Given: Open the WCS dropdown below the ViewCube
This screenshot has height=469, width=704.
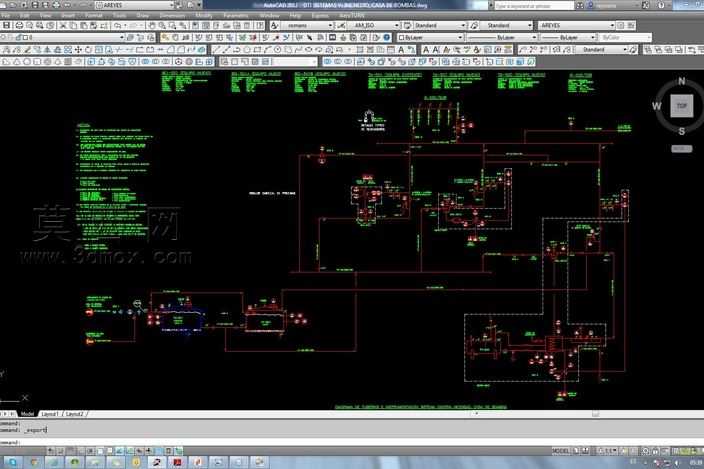Looking at the screenshot, I should coord(682,149).
